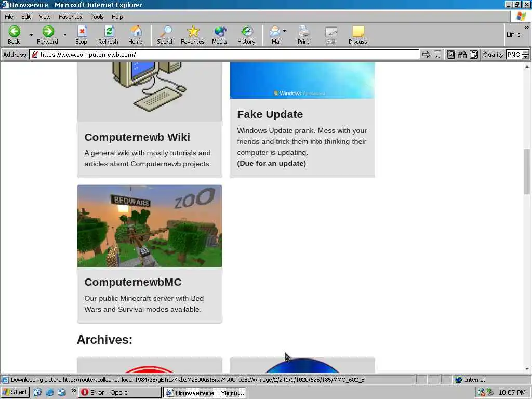Click the third quick launch desktop icon

pos(61,393)
